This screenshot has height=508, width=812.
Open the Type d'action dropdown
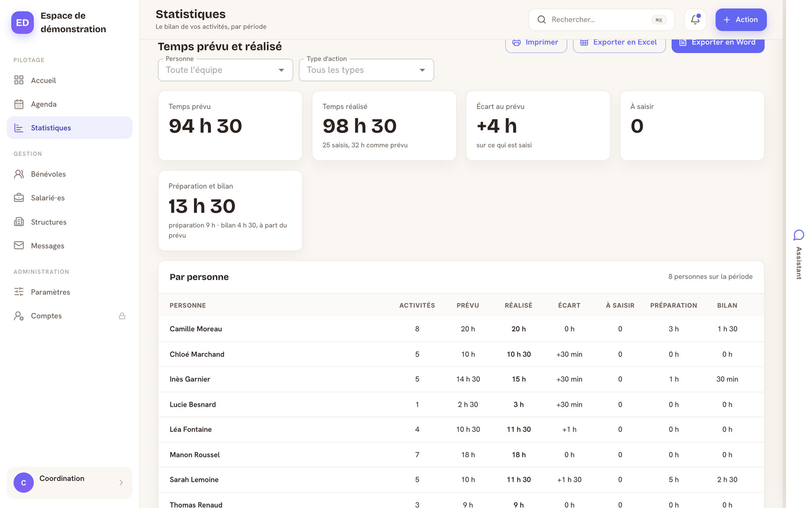367,70
